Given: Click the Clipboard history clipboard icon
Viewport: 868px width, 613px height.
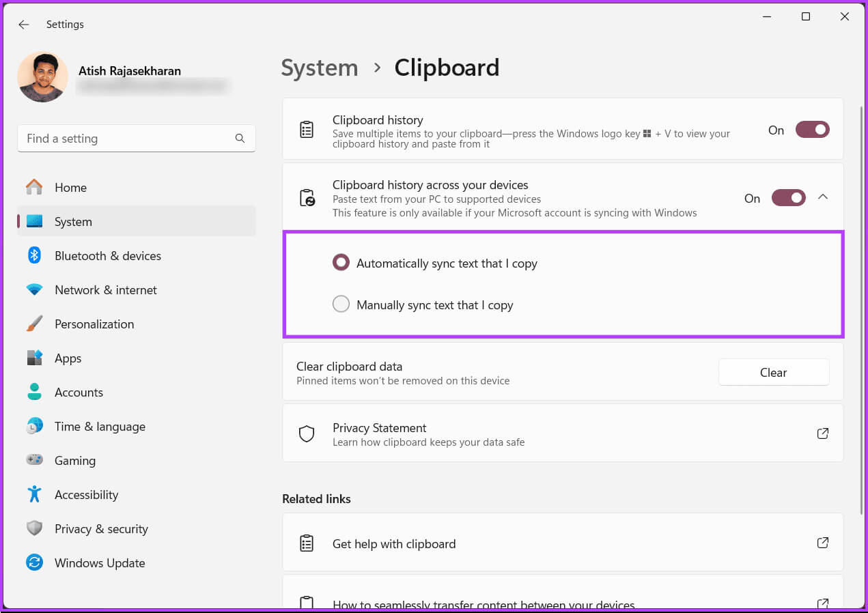Looking at the screenshot, I should coord(307,129).
